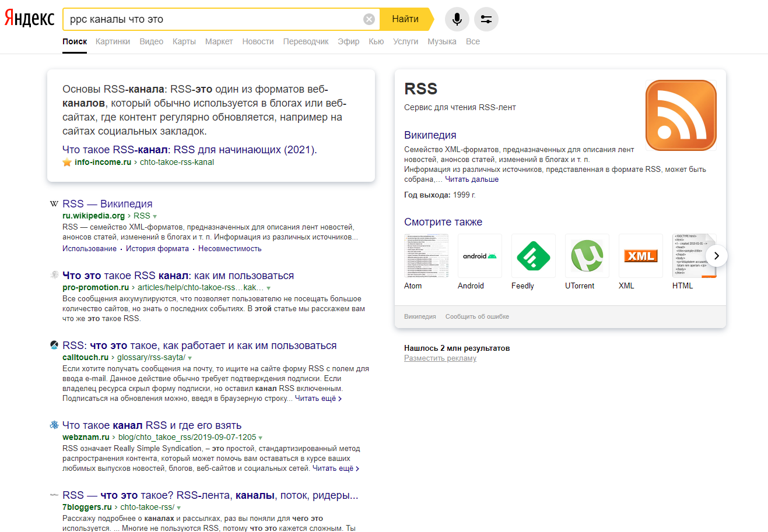Open the Переводчик tab
The image size is (768, 532).
point(306,41)
